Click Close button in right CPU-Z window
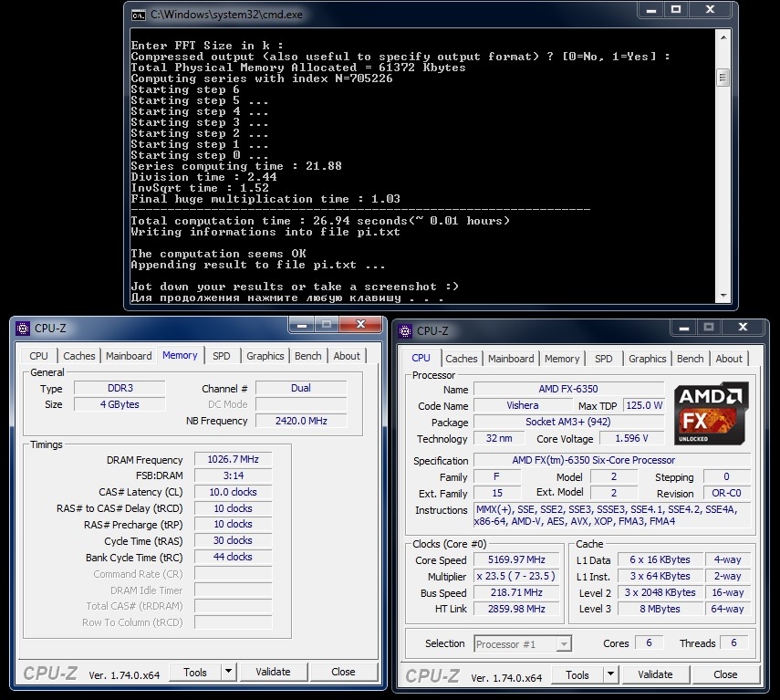Image resolution: width=780 pixels, height=700 pixels. click(x=725, y=675)
